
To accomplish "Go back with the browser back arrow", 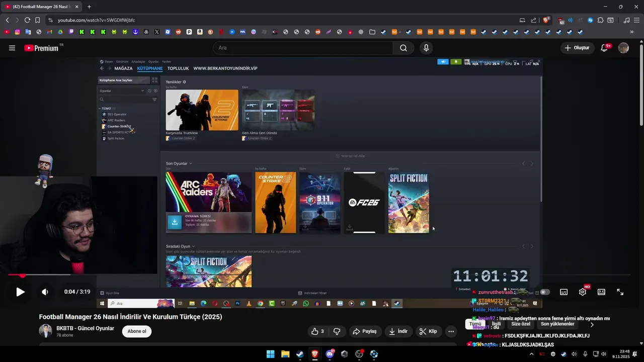I will [7, 20].
